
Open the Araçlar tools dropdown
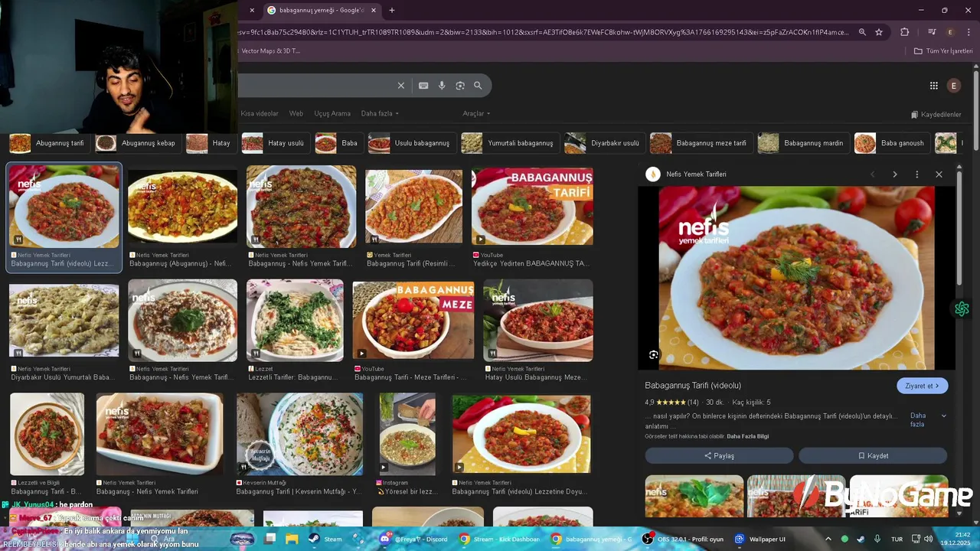(x=476, y=113)
